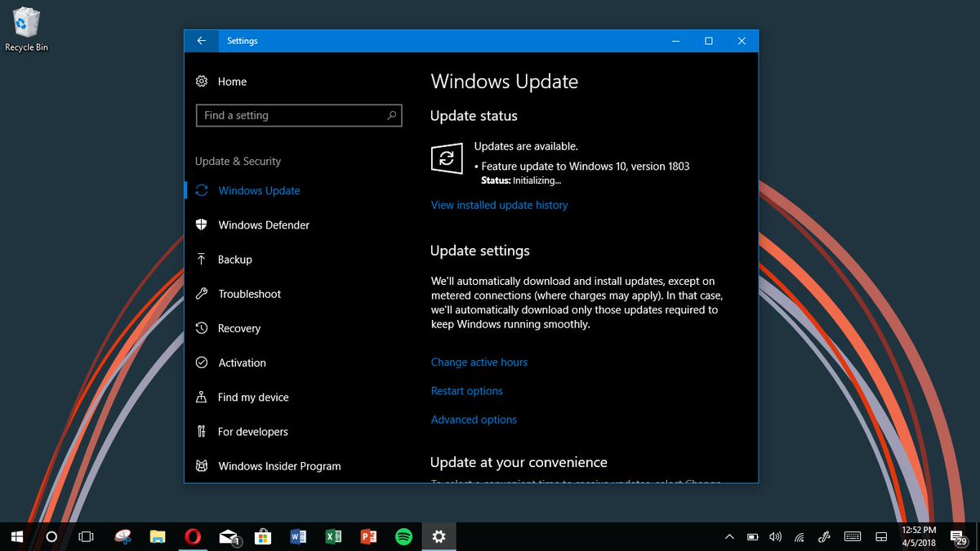This screenshot has width=980, height=551.
Task: Open Find my device settings
Action: [x=253, y=397]
